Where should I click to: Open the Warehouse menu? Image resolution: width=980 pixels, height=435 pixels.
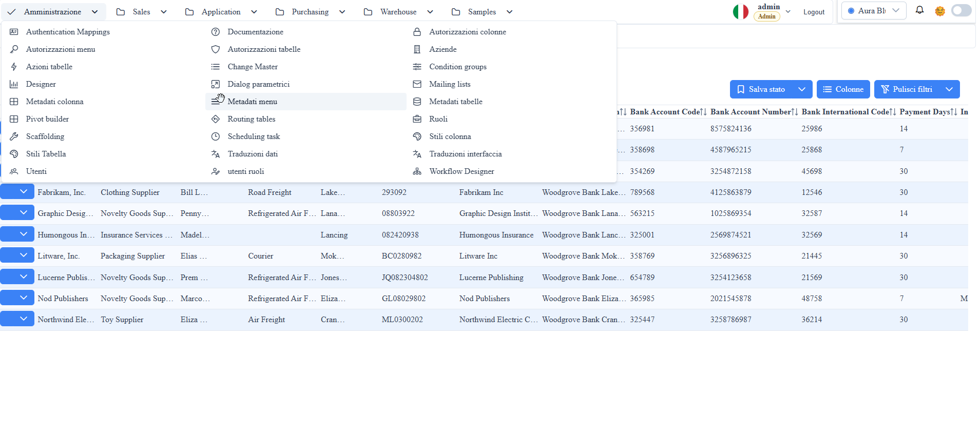(x=399, y=12)
